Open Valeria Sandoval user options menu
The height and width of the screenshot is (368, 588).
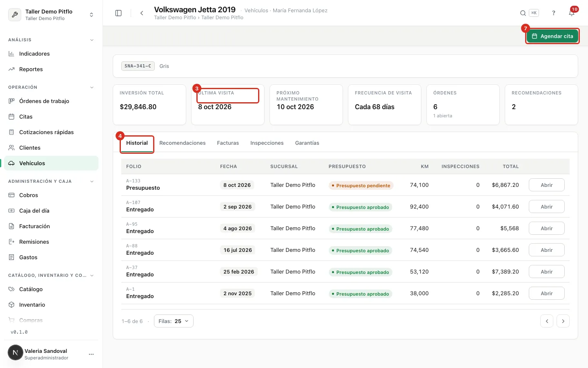91,354
